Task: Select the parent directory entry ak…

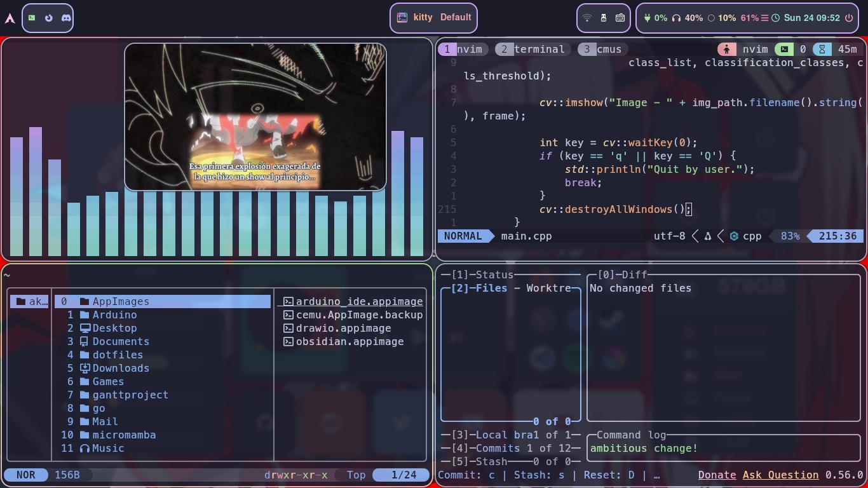Action: [x=29, y=301]
